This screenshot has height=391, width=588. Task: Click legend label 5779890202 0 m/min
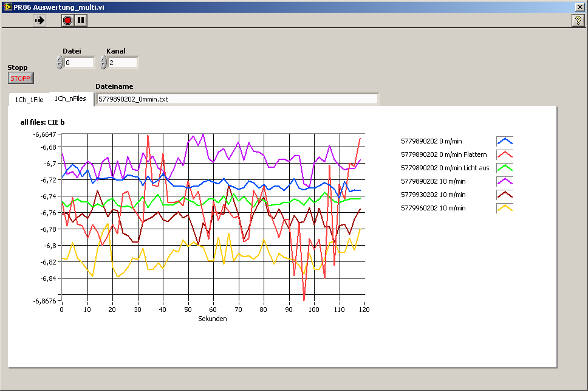pyautogui.click(x=431, y=141)
